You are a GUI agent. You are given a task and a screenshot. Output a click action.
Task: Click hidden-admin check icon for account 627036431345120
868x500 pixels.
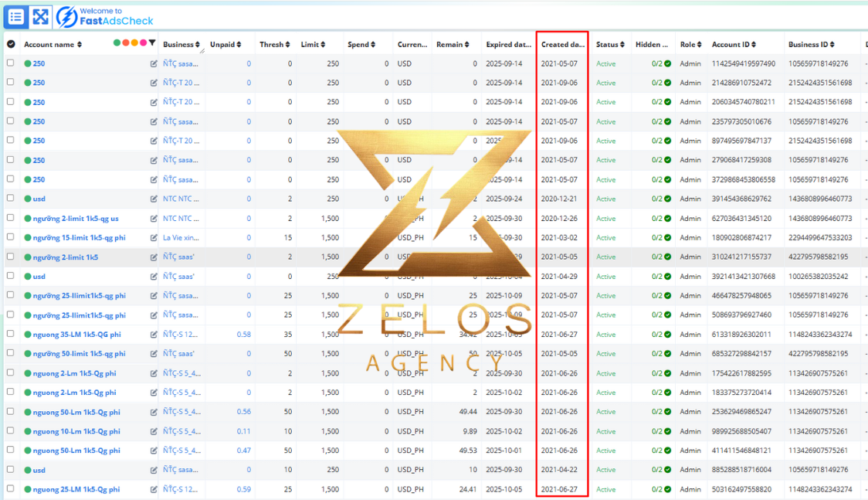668,218
